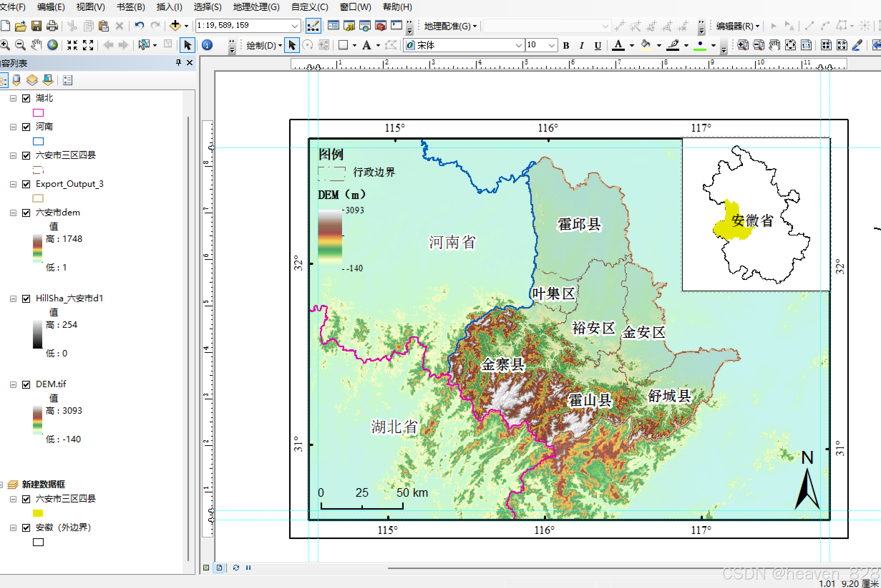Screen dimensions: 881x588
Task: Open the 书签(B) menu
Action: [131, 7]
